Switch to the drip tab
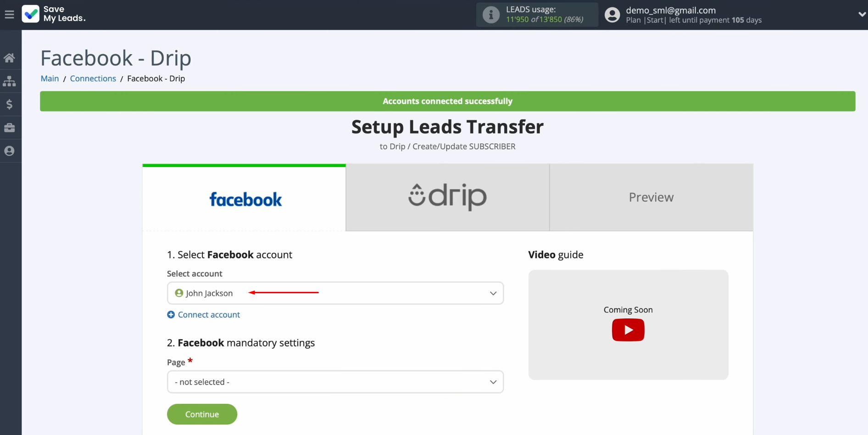The image size is (868, 435). point(448,197)
